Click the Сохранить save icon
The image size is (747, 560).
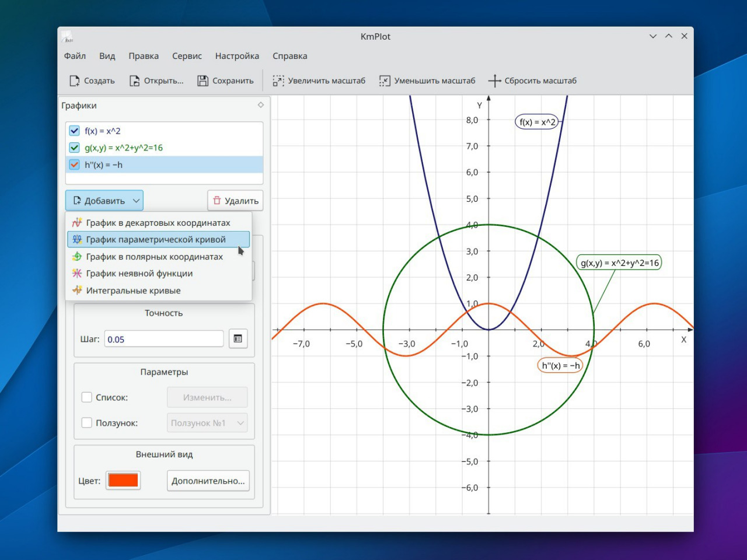[203, 81]
